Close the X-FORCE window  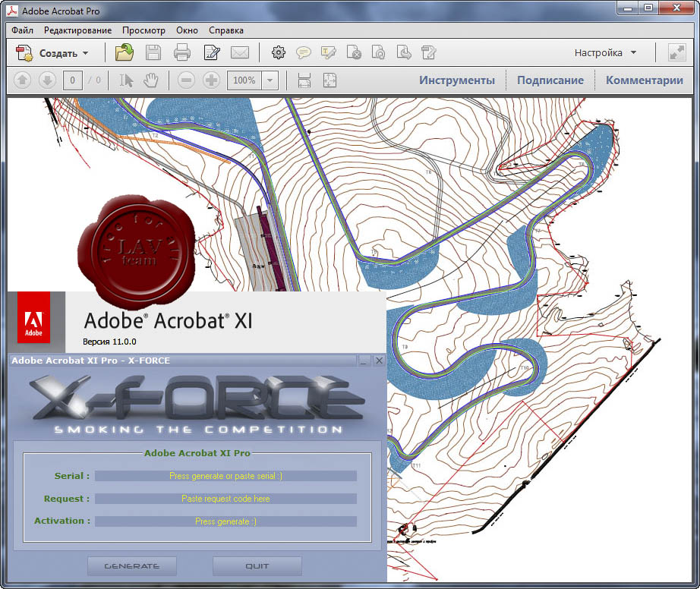(379, 361)
